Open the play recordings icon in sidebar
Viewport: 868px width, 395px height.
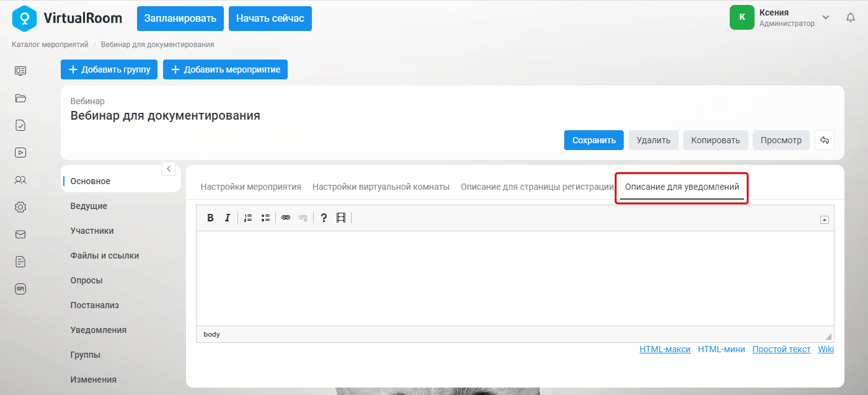coord(20,153)
